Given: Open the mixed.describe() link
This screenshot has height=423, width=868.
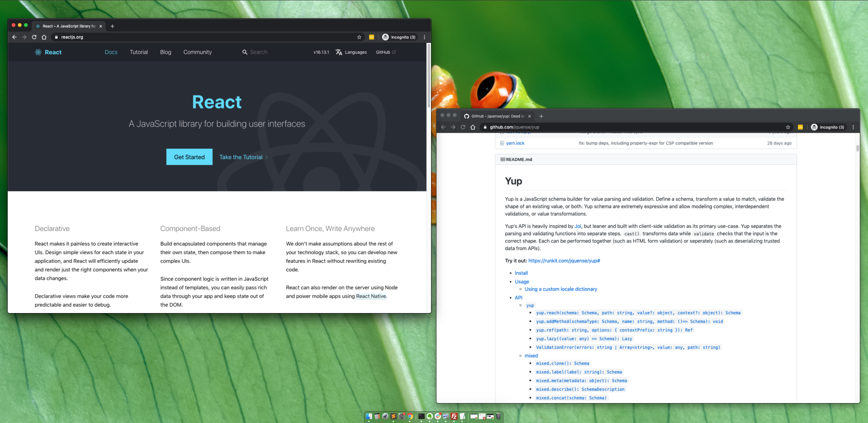Looking at the screenshot, I should (x=580, y=389).
